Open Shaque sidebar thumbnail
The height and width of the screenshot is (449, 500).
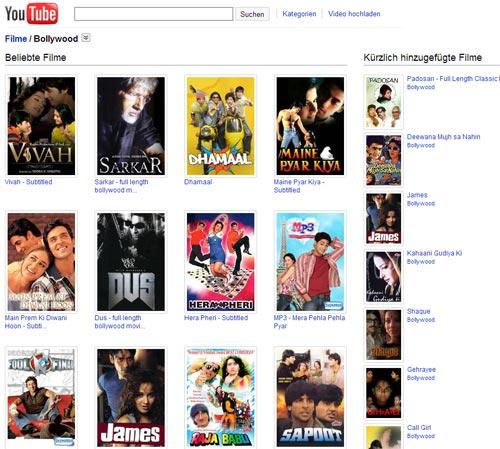383,335
